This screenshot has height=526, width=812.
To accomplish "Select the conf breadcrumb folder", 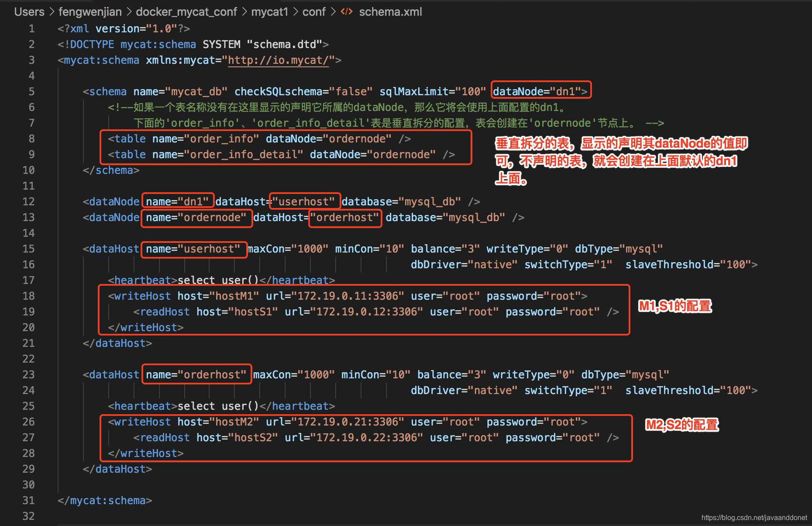I will point(314,12).
